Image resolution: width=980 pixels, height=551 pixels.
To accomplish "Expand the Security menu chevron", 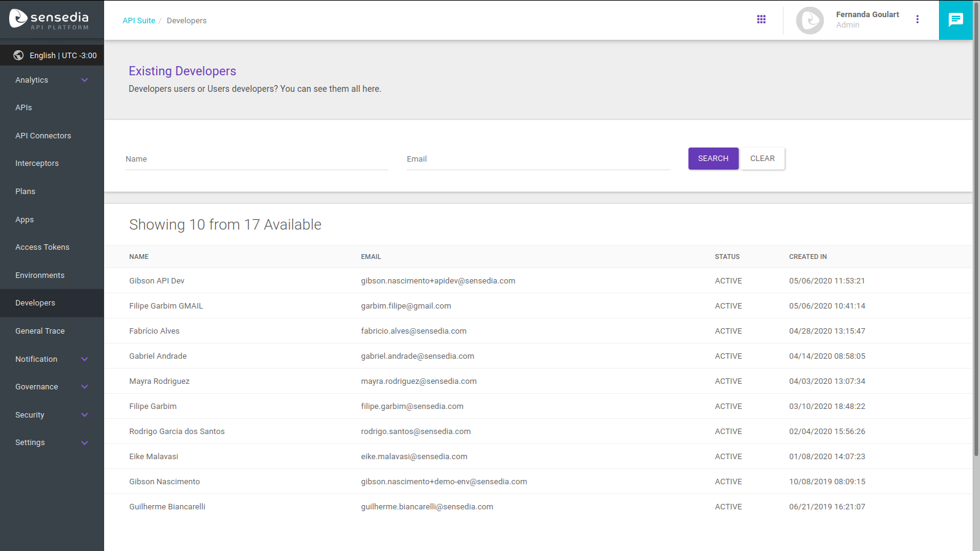I will (85, 415).
